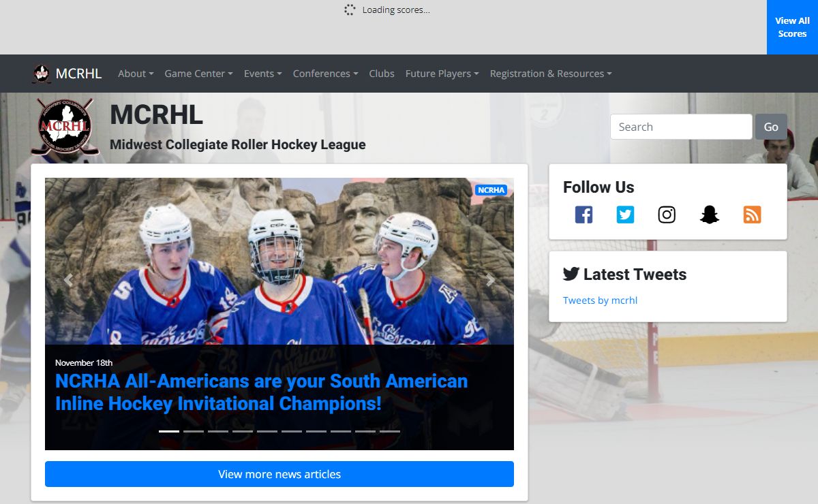Click the MCRHL brand text in navbar
818x504 pixels.
[x=78, y=74]
